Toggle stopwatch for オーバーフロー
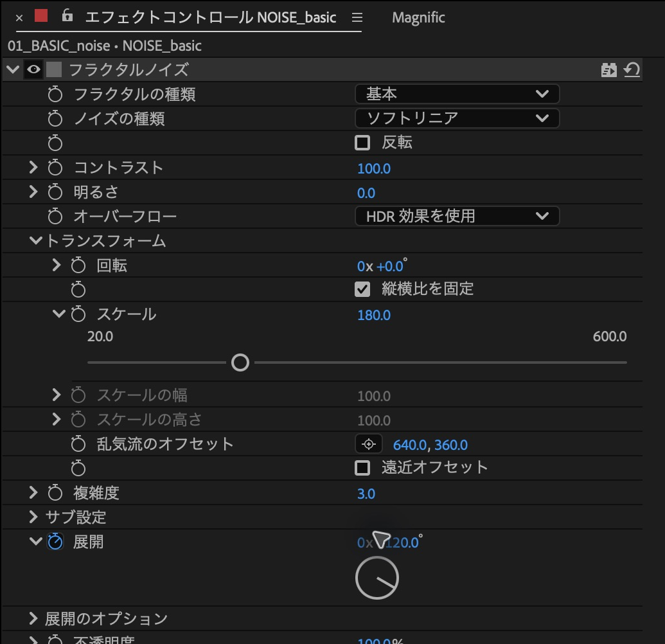This screenshot has width=665, height=644. coord(55,217)
